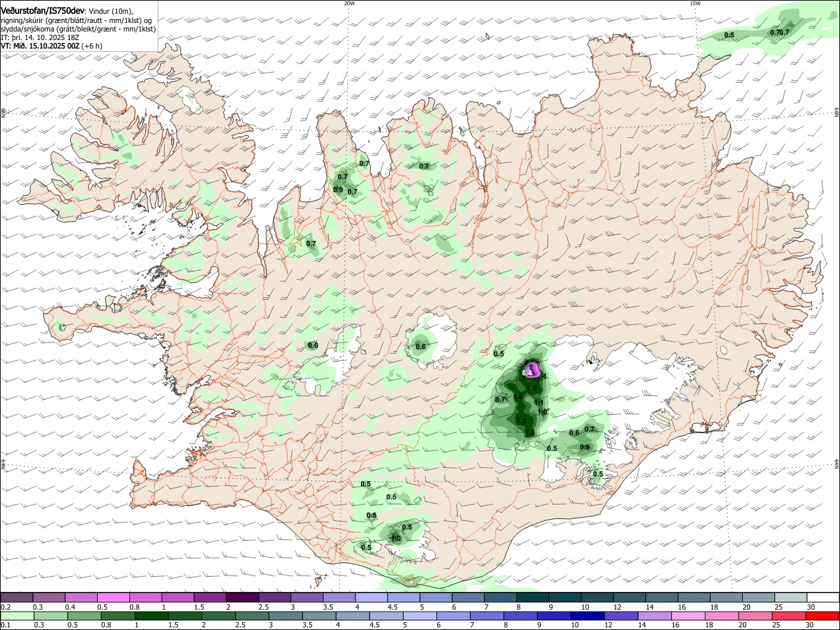
Task: Click the '30' label in snow legend row
Action: pyautogui.click(x=811, y=607)
